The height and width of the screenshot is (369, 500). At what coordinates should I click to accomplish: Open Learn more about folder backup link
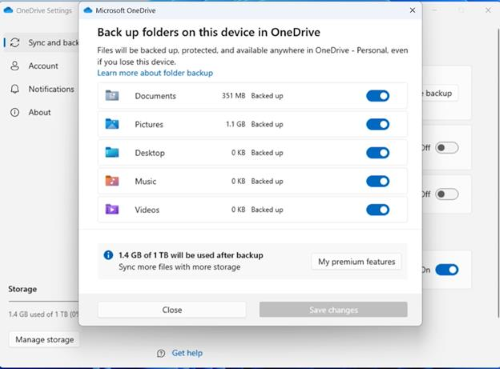click(x=155, y=73)
